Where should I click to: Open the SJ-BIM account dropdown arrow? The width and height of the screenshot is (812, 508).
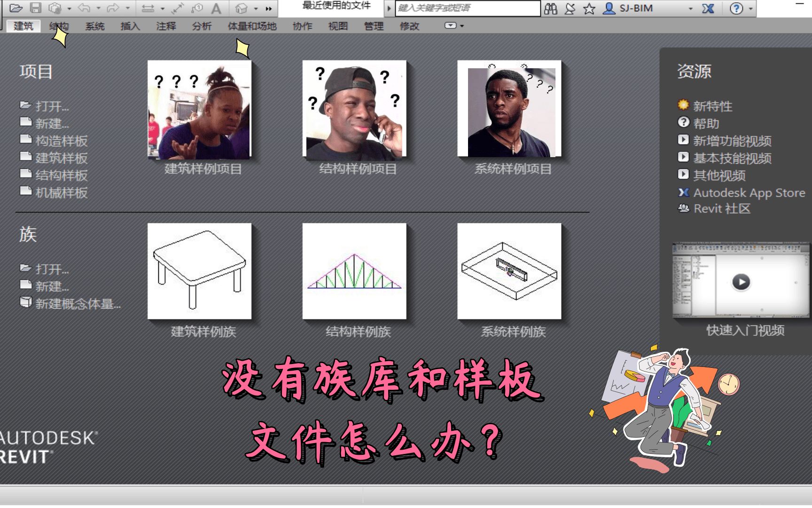[690, 8]
